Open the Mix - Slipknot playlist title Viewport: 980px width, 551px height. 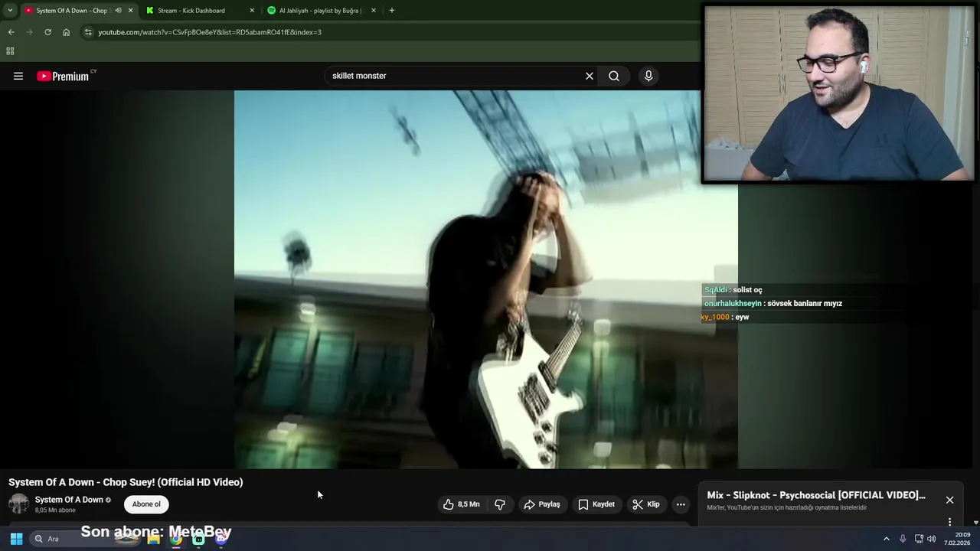coord(816,495)
